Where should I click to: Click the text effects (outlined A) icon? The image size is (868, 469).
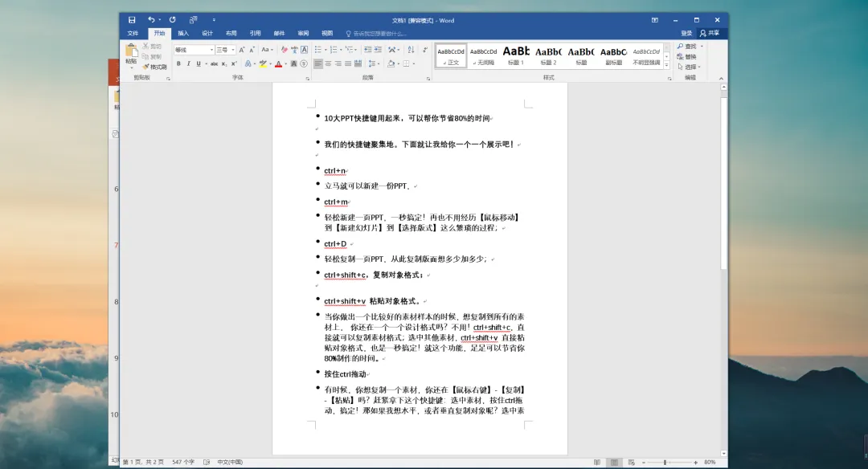[x=248, y=64]
